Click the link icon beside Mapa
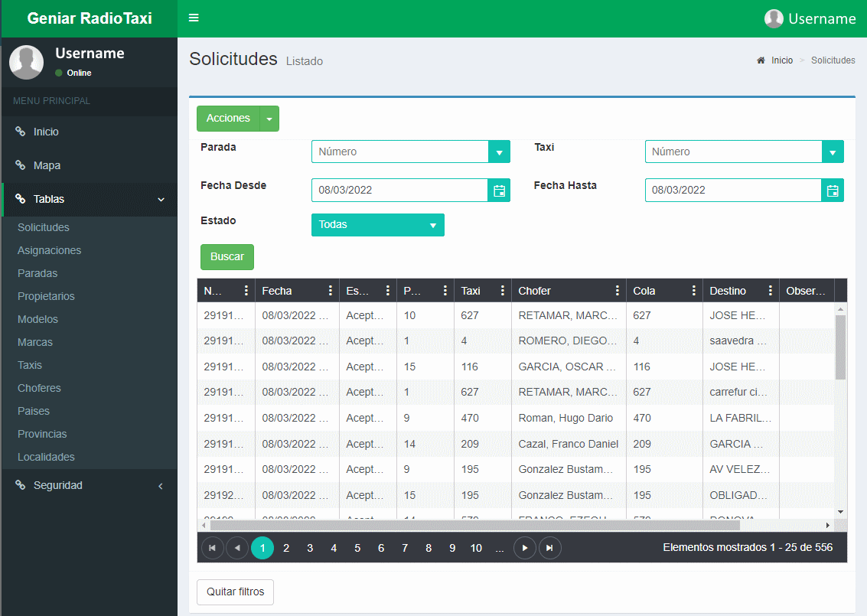 [x=21, y=165]
